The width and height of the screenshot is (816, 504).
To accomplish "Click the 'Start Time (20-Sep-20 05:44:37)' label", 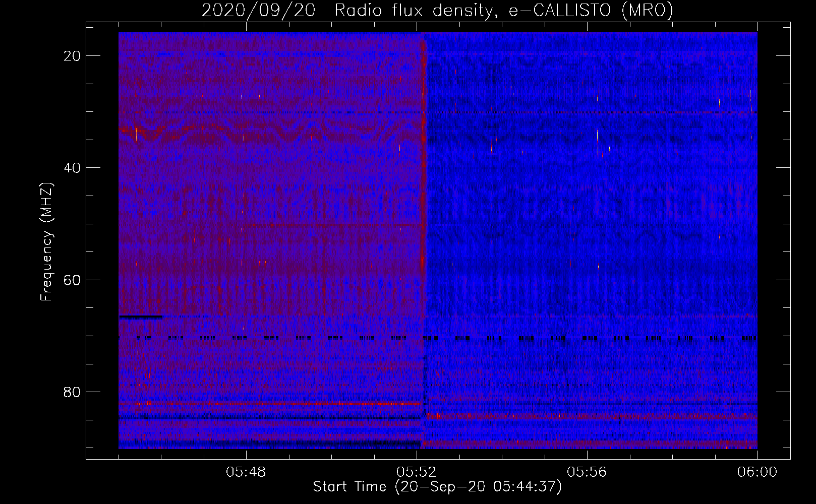I will pyautogui.click(x=437, y=487).
